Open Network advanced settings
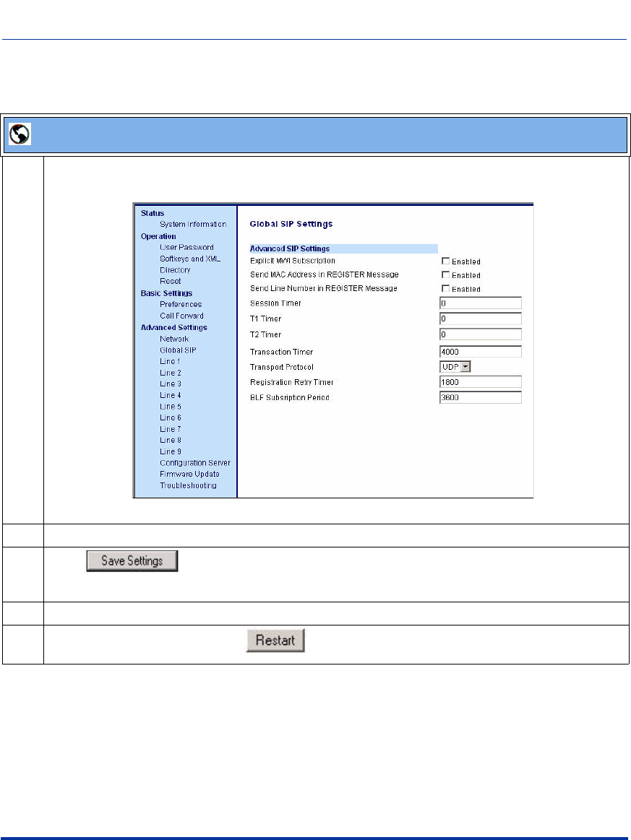The width and height of the screenshot is (631, 840). [174, 339]
